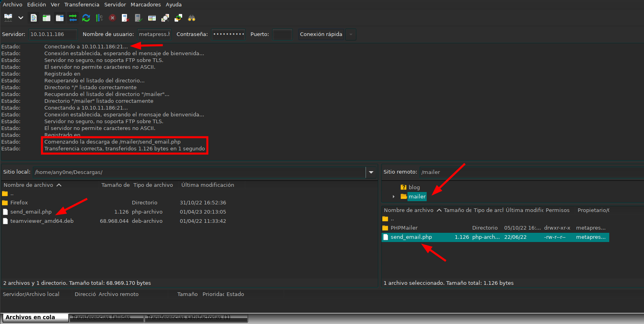Click the Archivo remoto queue column header
Image resolution: width=644 pixels, height=324 pixels.
[x=119, y=294]
